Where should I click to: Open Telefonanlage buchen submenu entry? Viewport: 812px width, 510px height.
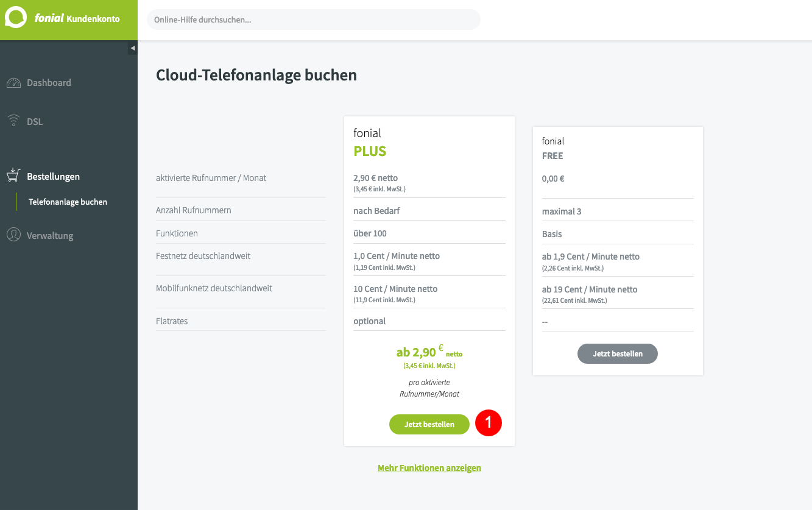click(68, 202)
